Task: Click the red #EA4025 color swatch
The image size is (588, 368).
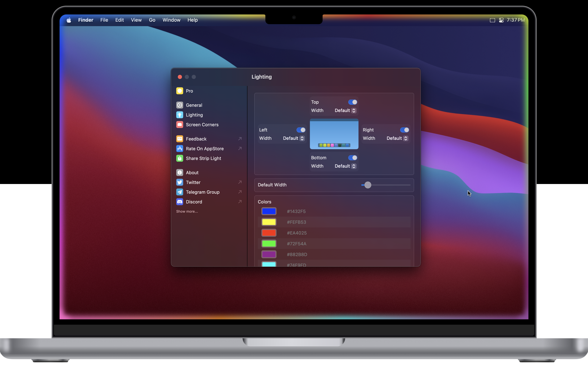Action: click(269, 233)
